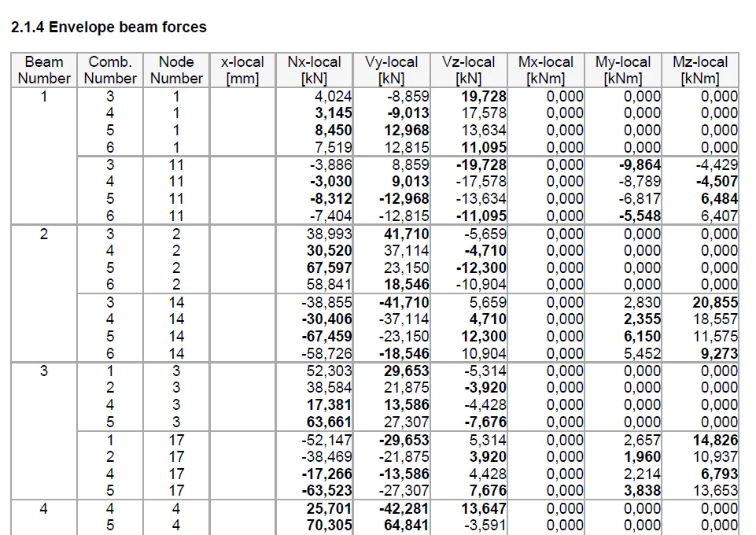Click the 'x-local [mm]' column header
756x535 pixels.
coord(242,70)
